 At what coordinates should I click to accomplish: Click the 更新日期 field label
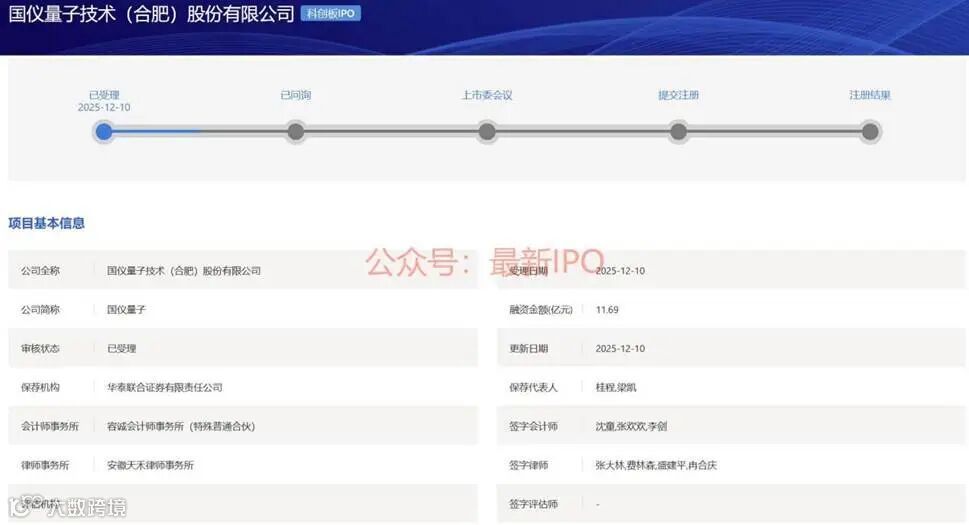point(528,348)
